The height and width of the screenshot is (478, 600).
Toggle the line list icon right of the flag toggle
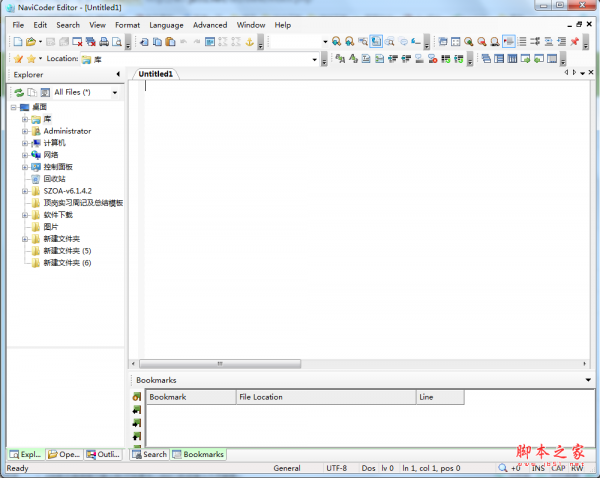click(x=522, y=41)
